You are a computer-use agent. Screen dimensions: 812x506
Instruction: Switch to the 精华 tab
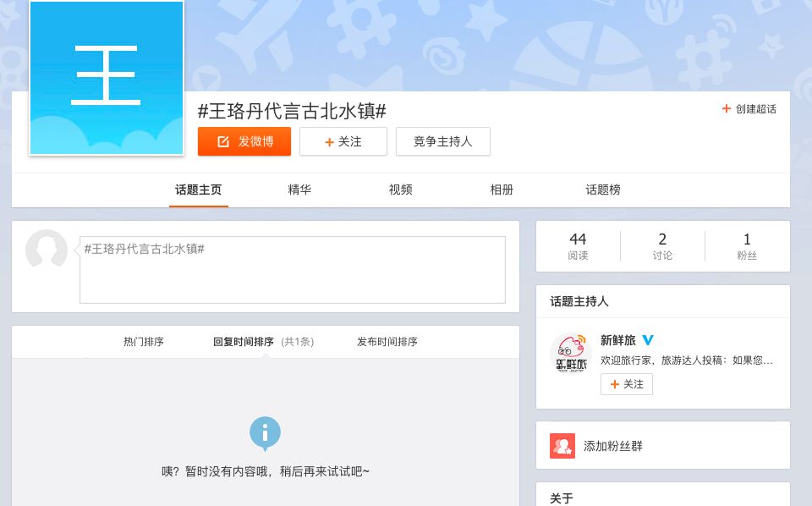(299, 190)
